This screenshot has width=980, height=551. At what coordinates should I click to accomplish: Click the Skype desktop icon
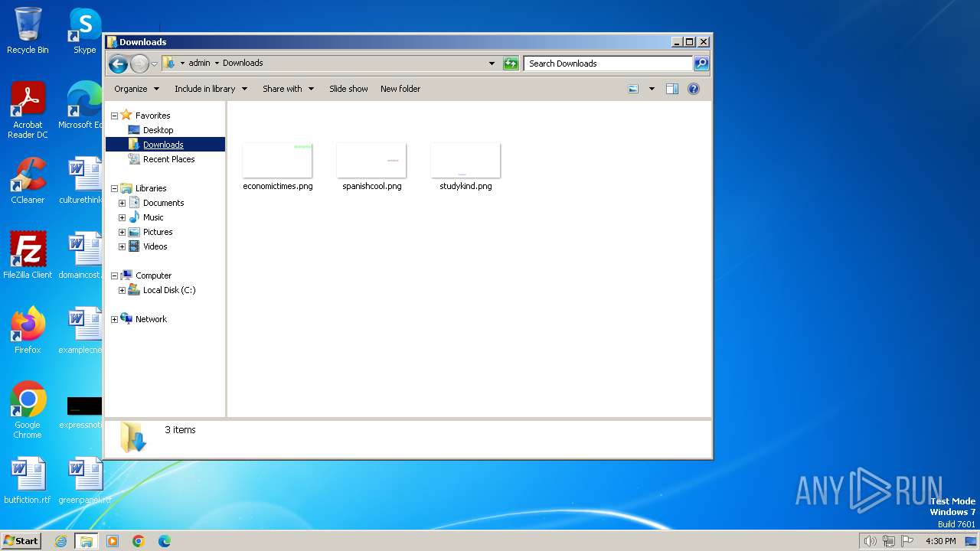point(84,31)
